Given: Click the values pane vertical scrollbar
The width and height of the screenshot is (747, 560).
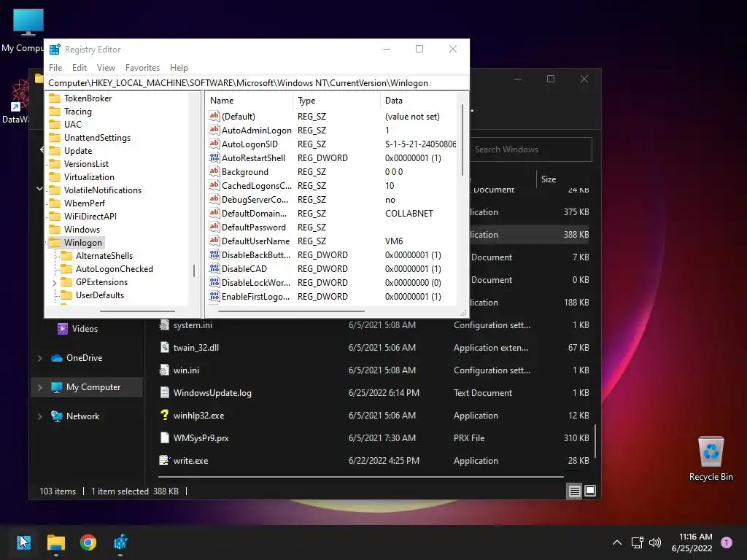Looking at the screenshot, I should [462, 141].
